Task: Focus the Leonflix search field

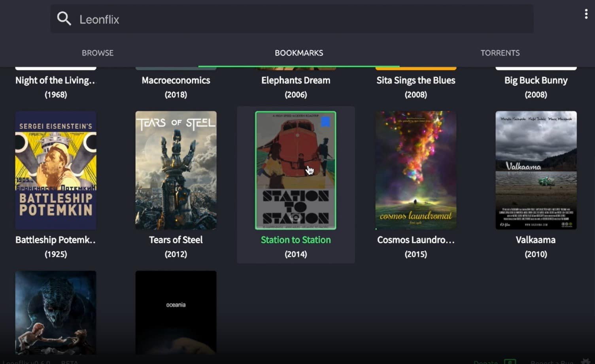Action: pyautogui.click(x=292, y=19)
